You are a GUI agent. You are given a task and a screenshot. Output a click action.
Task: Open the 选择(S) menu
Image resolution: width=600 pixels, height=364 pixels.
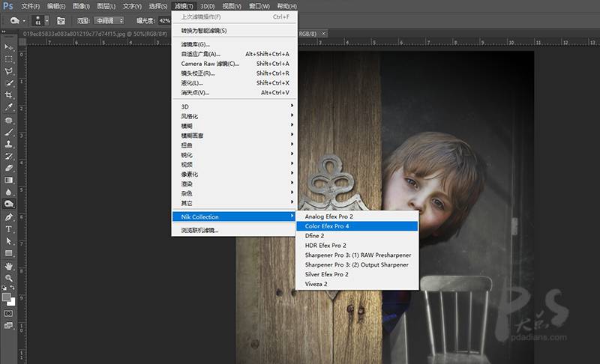click(x=158, y=6)
